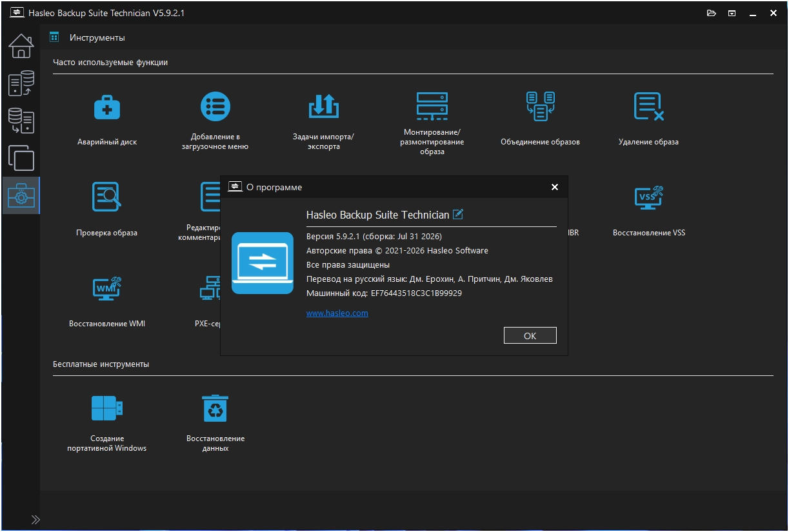Click the Все права защищены text

pyautogui.click(x=348, y=265)
